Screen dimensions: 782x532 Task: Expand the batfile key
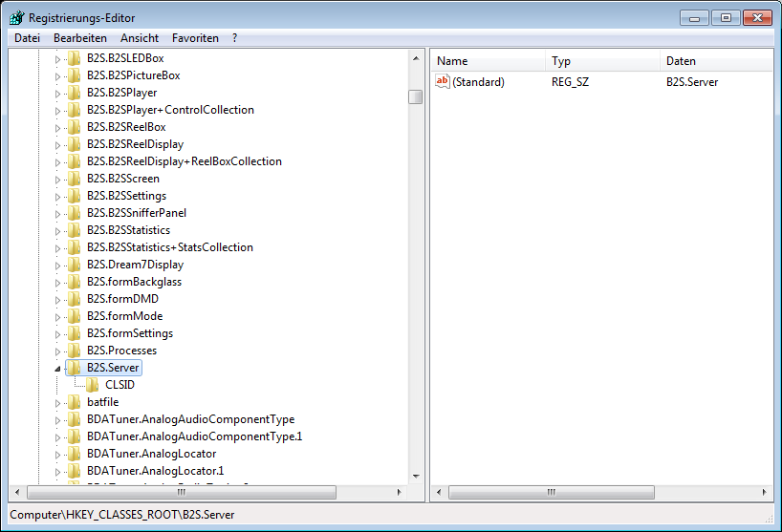pyautogui.click(x=57, y=403)
